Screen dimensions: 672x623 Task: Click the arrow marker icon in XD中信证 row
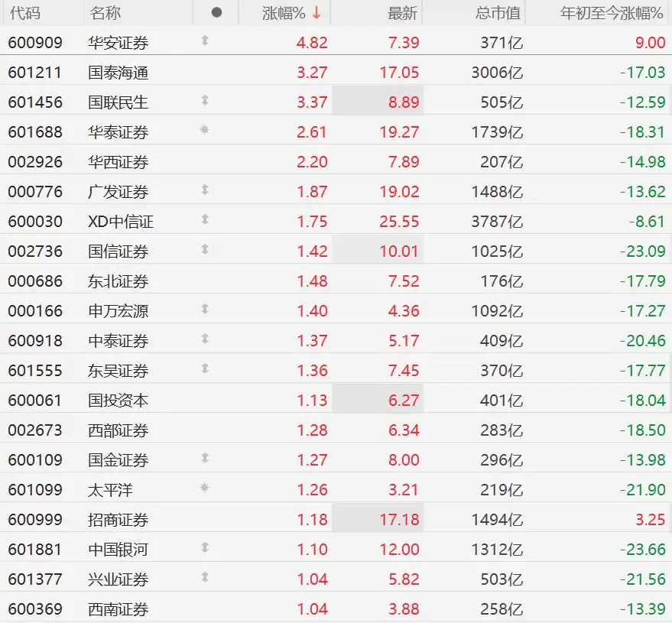[205, 219]
